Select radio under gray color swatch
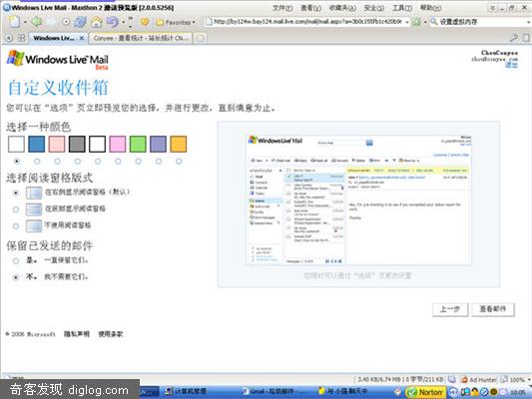Viewport: 532px width, 399px height. (78, 161)
